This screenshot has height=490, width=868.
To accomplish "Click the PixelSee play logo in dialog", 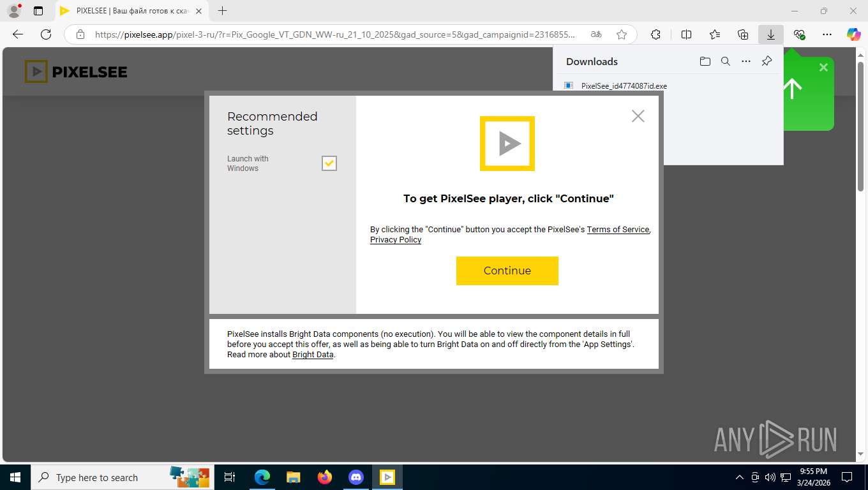I will tap(507, 144).
